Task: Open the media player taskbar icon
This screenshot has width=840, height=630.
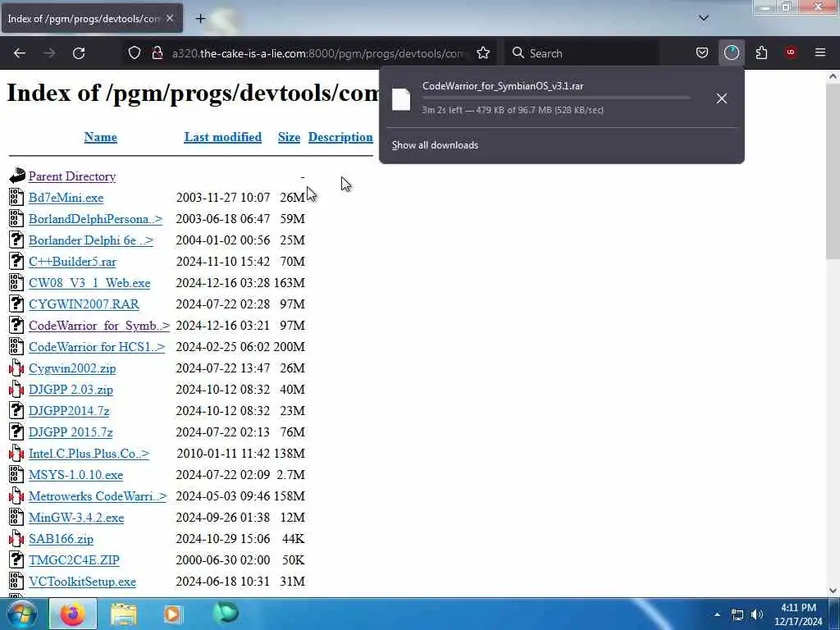Action: (172, 614)
